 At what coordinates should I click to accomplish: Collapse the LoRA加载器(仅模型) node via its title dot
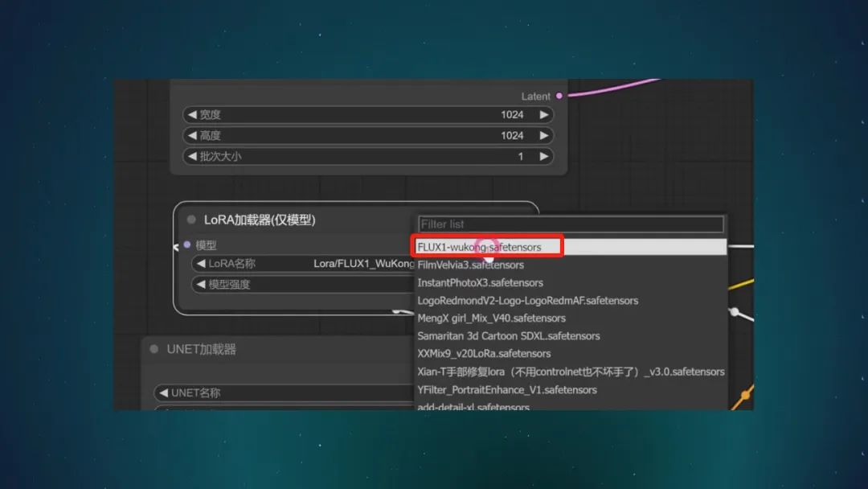(x=191, y=220)
